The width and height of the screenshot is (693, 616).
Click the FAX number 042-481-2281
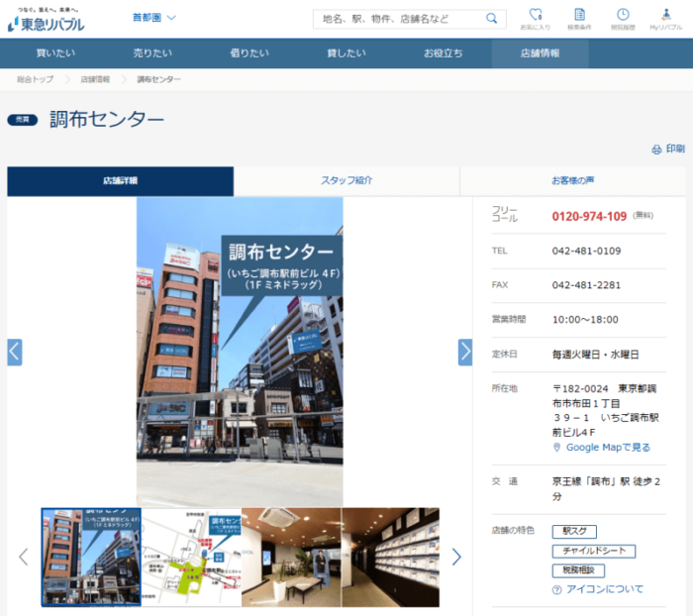pos(586,285)
